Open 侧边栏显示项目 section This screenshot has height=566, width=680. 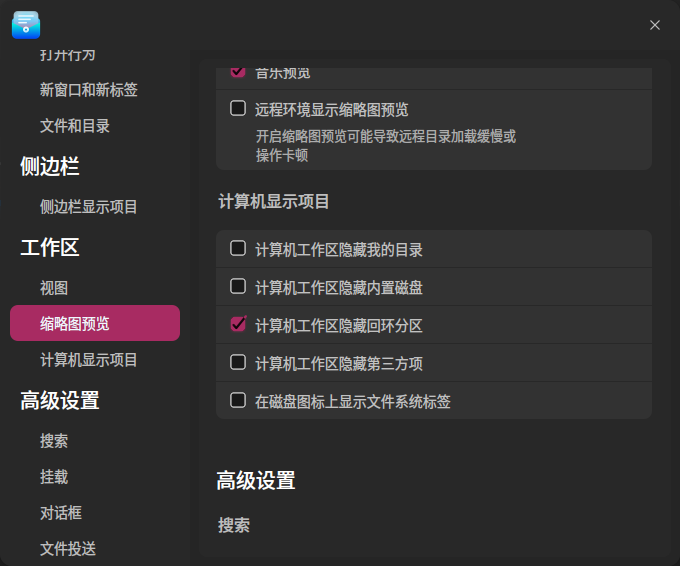(89, 207)
